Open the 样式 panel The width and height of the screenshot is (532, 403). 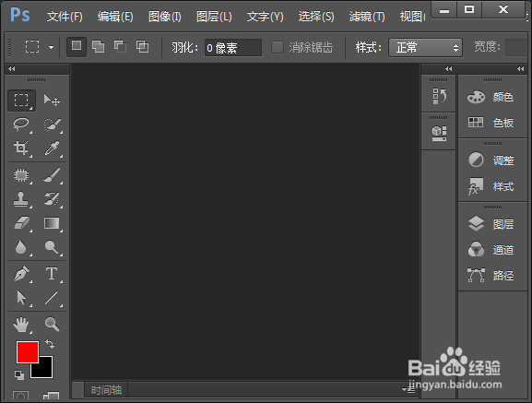pyautogui.click(x=491, y=186)
